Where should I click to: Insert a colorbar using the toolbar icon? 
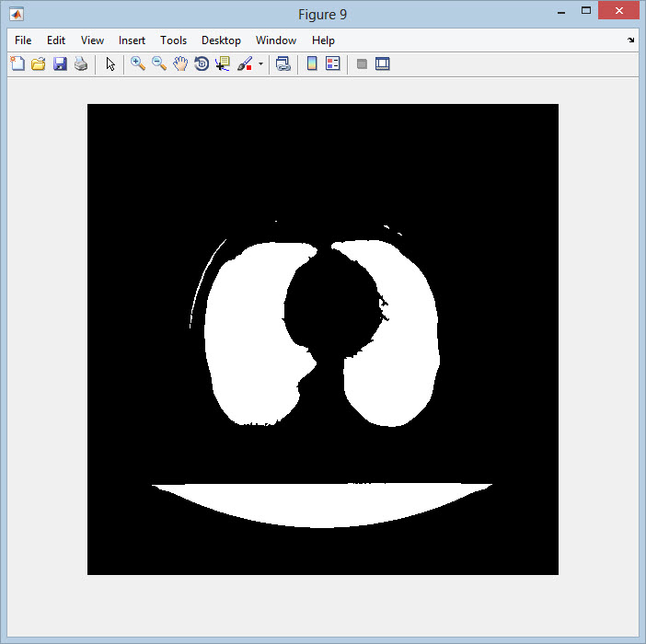[312, 63]
